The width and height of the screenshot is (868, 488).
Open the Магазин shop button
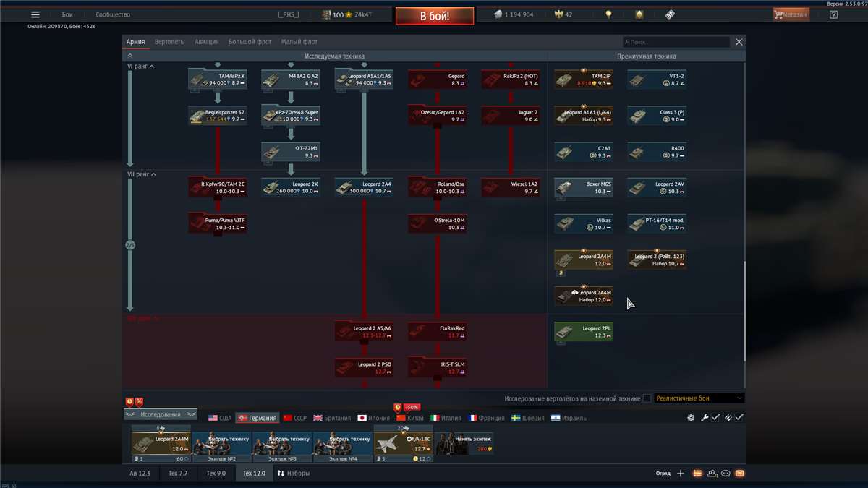point(791,14)
